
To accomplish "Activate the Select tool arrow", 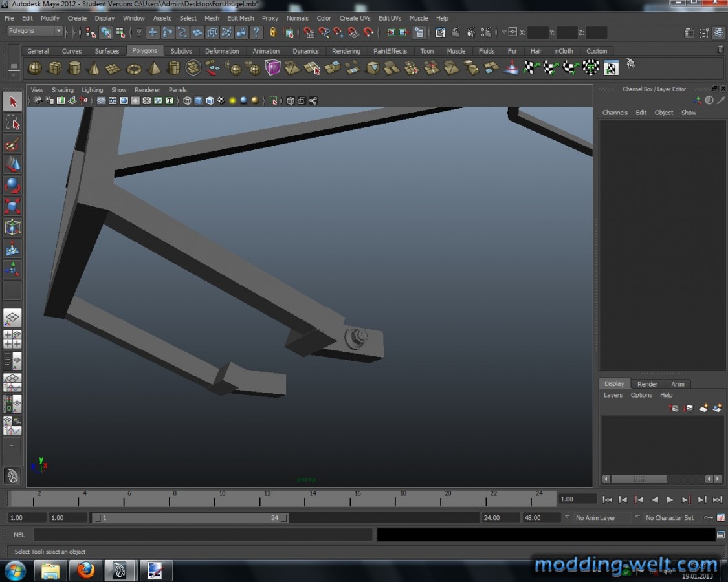I will tap(12, 102).
